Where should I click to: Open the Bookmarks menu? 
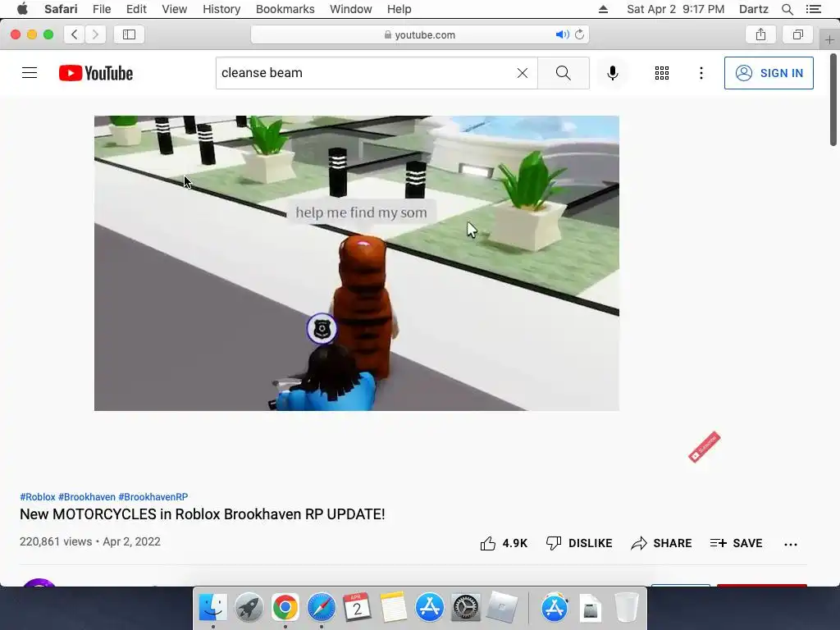[285, 9]
